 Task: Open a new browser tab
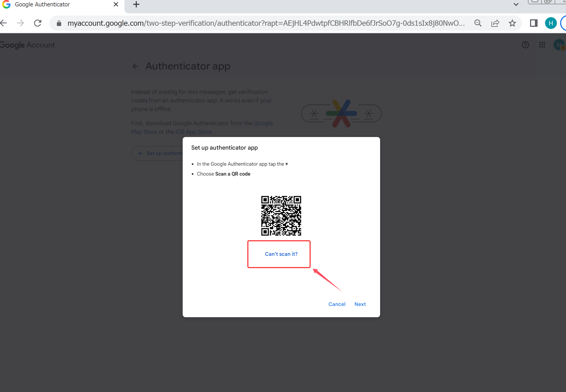coord(136,4)
